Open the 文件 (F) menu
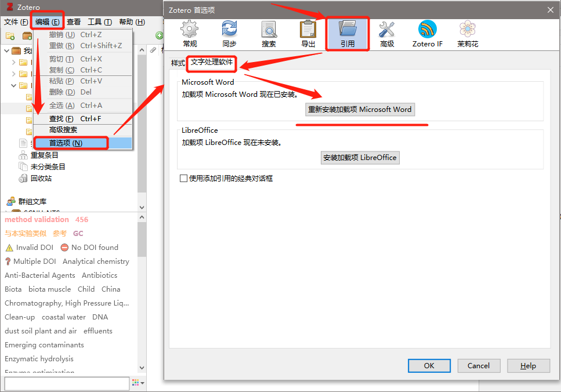The height and width of the screenshot is (392, 561). [x=16, y=22]
